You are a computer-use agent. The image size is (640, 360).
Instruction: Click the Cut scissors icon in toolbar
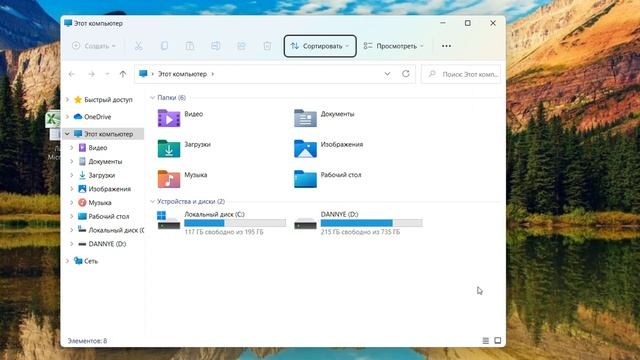click(138, 46)
